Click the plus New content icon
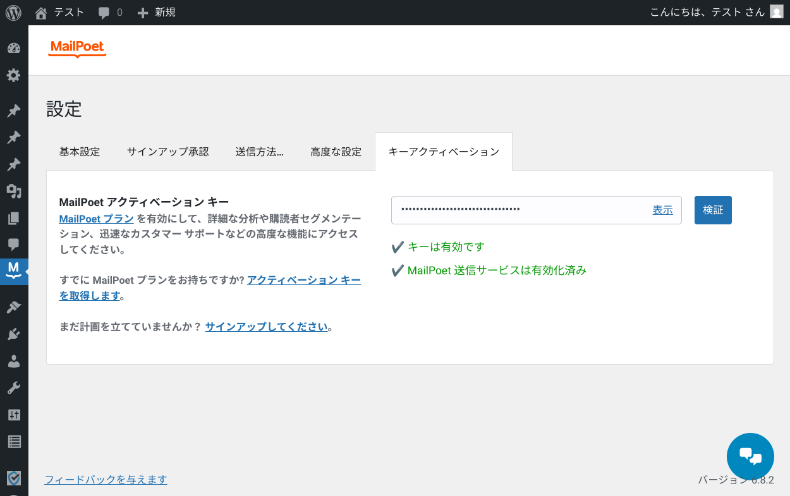Image resolution: width=790 pixels, height=496 pixels. tap(143, 13)
